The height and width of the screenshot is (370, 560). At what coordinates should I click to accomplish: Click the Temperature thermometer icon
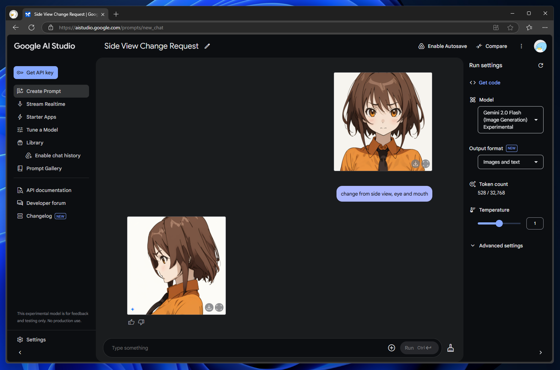pos(472,210)
